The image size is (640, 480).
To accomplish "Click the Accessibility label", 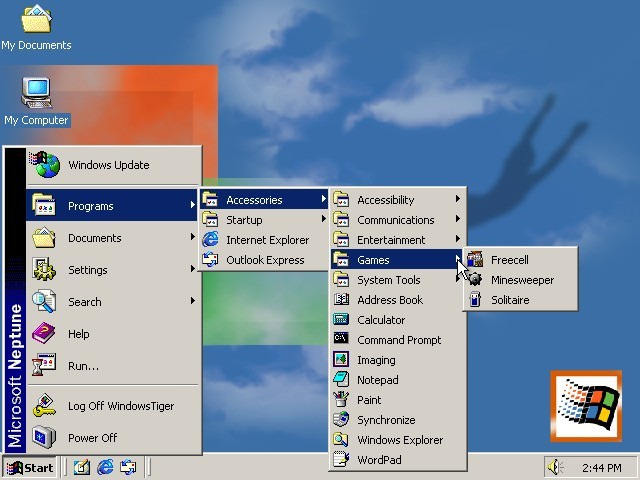I will (x=386, y=200).
